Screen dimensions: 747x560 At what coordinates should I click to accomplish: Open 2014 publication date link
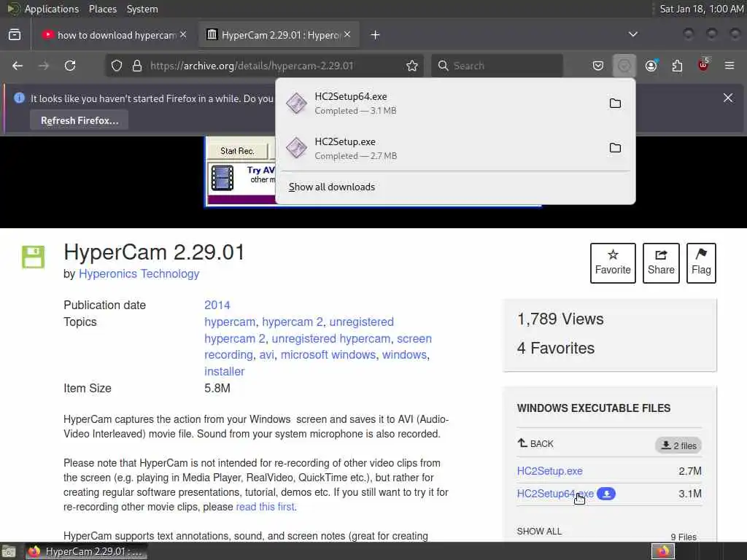(217, 306)
